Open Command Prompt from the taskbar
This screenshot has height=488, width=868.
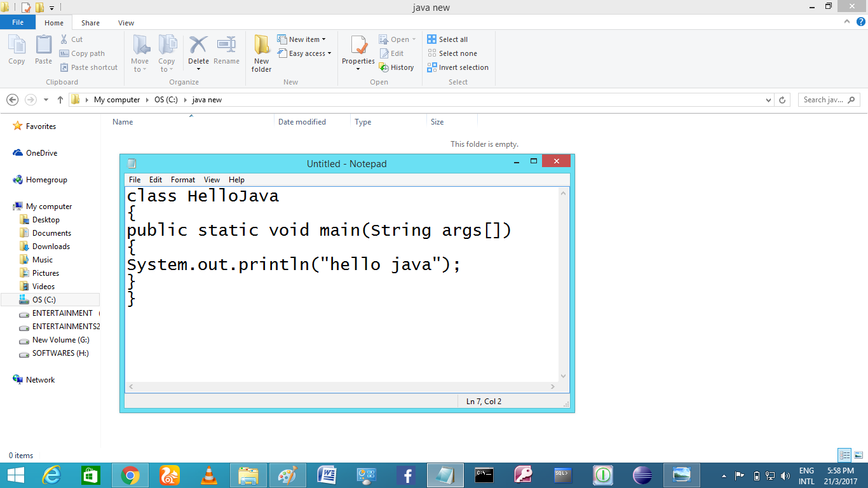[x=484, y=475]
